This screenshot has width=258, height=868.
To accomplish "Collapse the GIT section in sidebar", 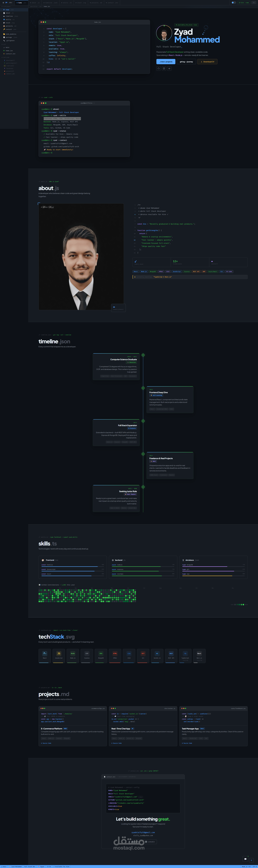I will pyautogui.click(x=4, y=44).
